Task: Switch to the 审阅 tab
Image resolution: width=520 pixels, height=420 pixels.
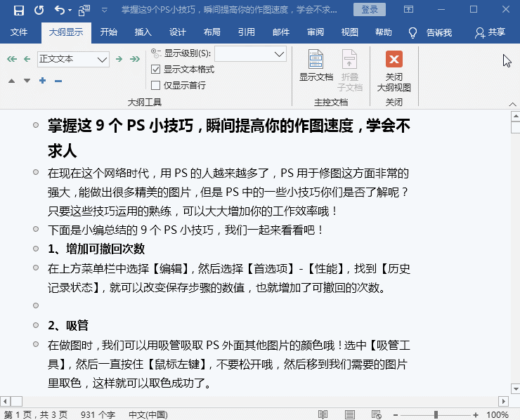Action: [x=316, y=32]
